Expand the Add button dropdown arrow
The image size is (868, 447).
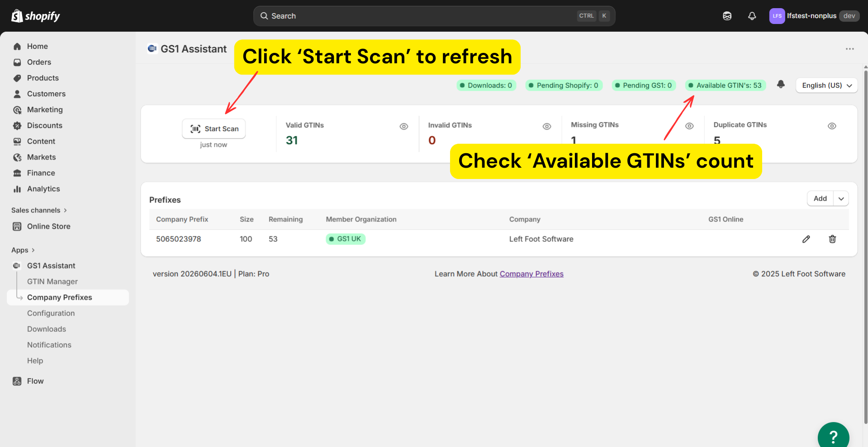pos(841,198)
